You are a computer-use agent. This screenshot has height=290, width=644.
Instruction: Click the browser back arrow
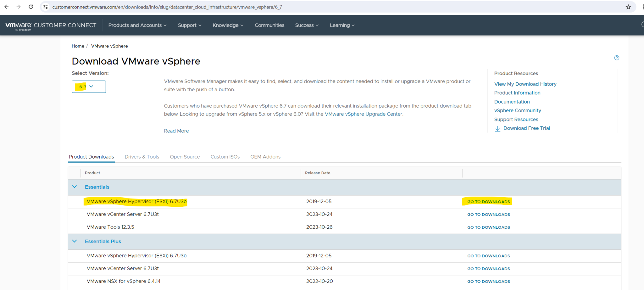(x=6, y=7)
